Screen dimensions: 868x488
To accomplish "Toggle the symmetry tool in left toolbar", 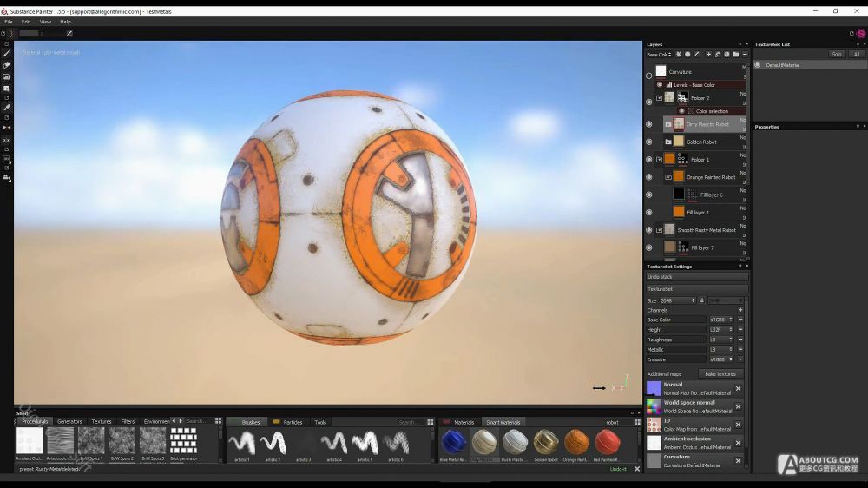I will click(7, 128).
